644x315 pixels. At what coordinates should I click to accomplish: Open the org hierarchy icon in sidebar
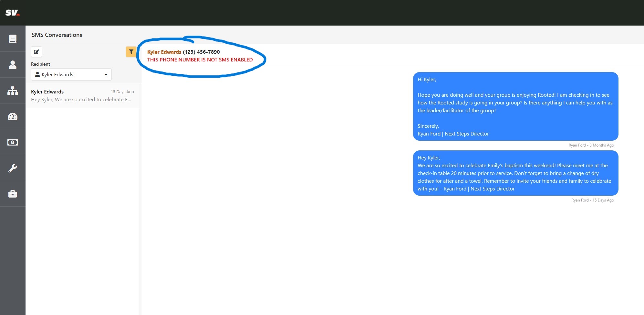[x=13, y=91]
